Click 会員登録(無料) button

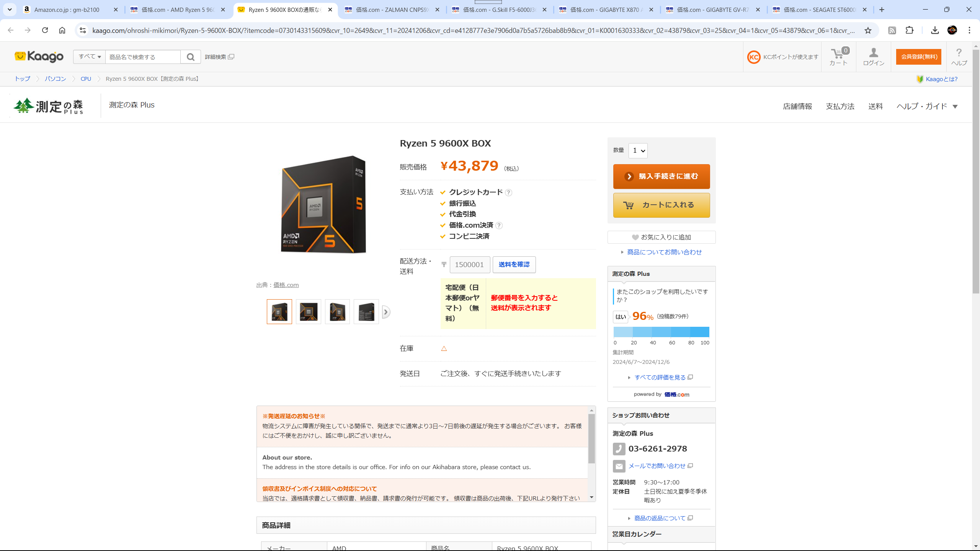(918, 57)
